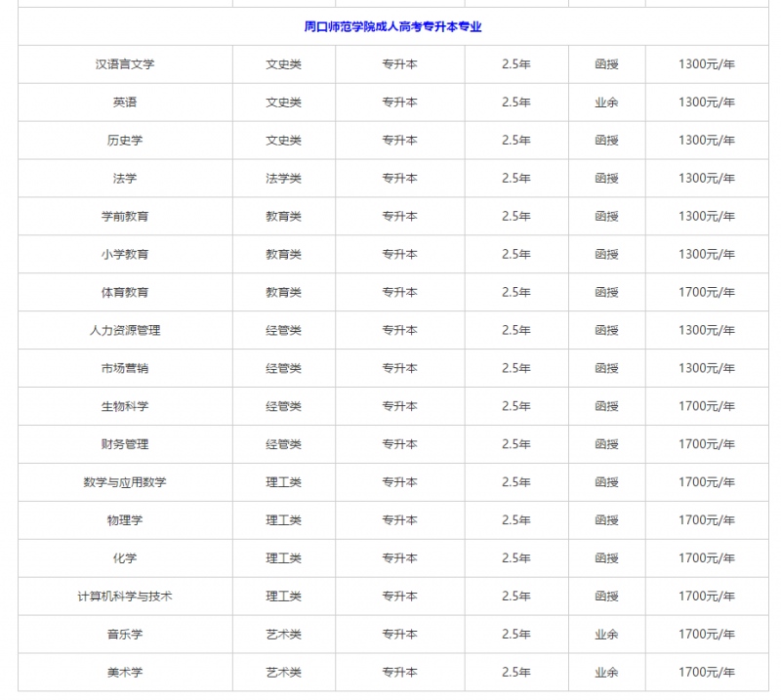Select the 法学 major name cell
Screen dimensions: 781x700
tap(125, 179)
